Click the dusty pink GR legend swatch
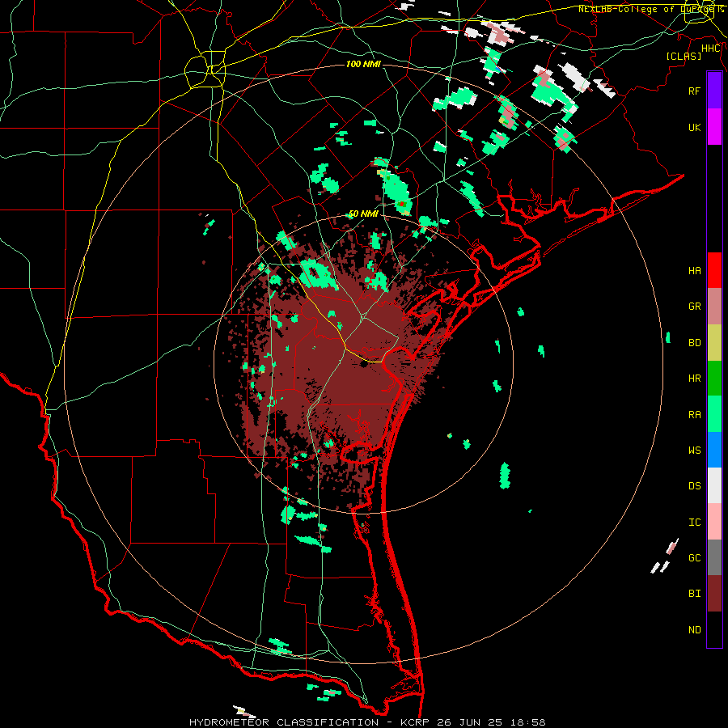Screen dimensions: 728x728 tap(714, 307)
